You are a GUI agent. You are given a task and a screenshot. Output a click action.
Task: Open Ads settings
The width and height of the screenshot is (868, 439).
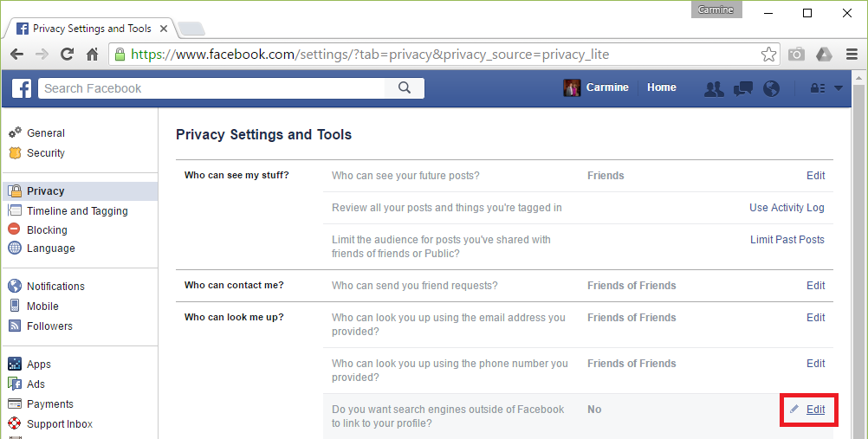tap(36, 384)
